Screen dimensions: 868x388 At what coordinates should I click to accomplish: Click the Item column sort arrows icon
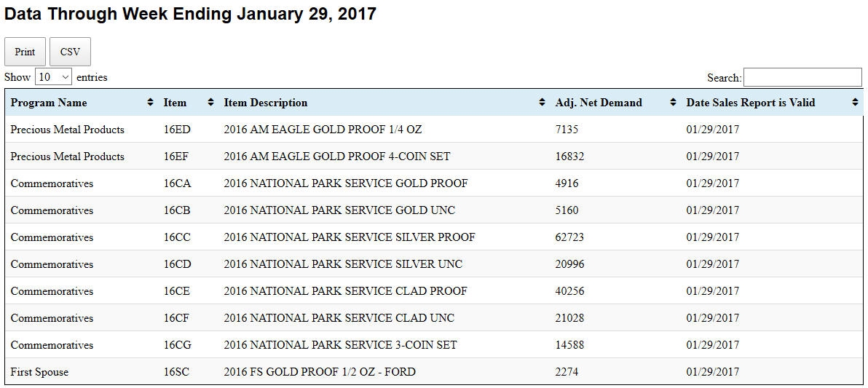(x=210, y=103)
